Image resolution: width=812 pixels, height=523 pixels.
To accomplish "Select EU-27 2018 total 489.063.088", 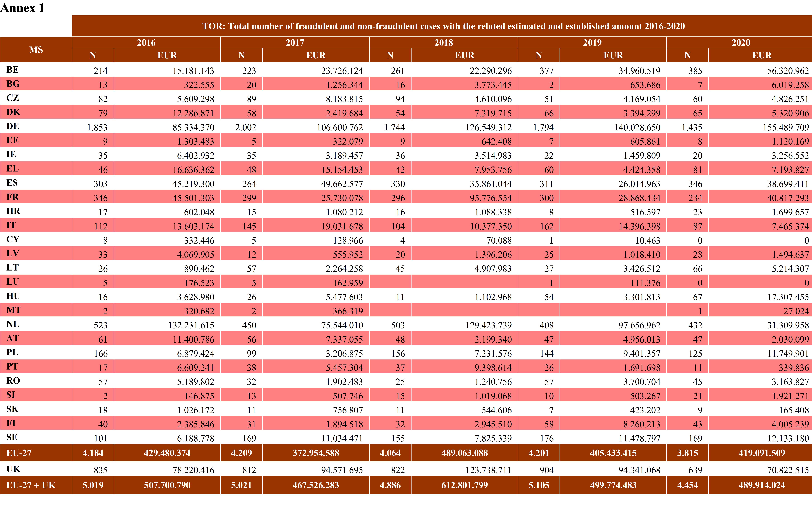I will 465,453.
